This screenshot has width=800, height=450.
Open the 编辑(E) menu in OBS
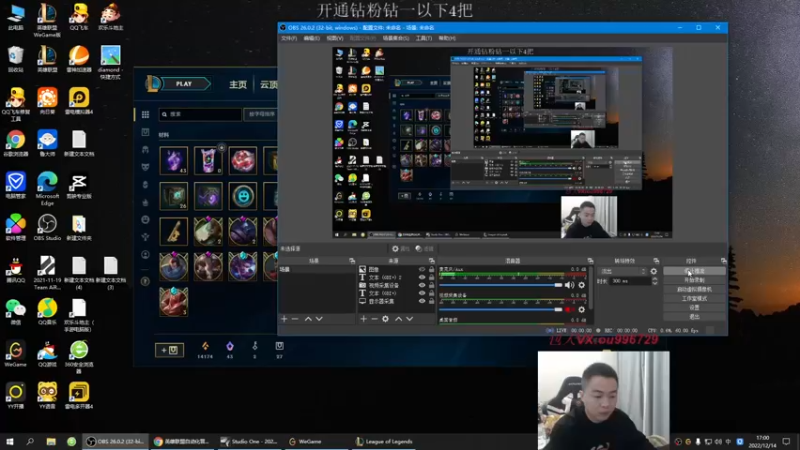coord(311,38)
